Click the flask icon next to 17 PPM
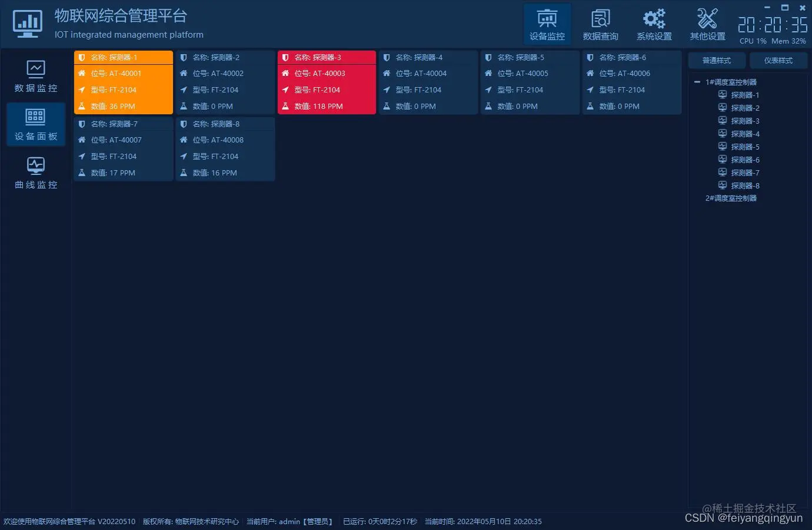The height and width of the screenshot is (530, 812). [x=82, y=173]
